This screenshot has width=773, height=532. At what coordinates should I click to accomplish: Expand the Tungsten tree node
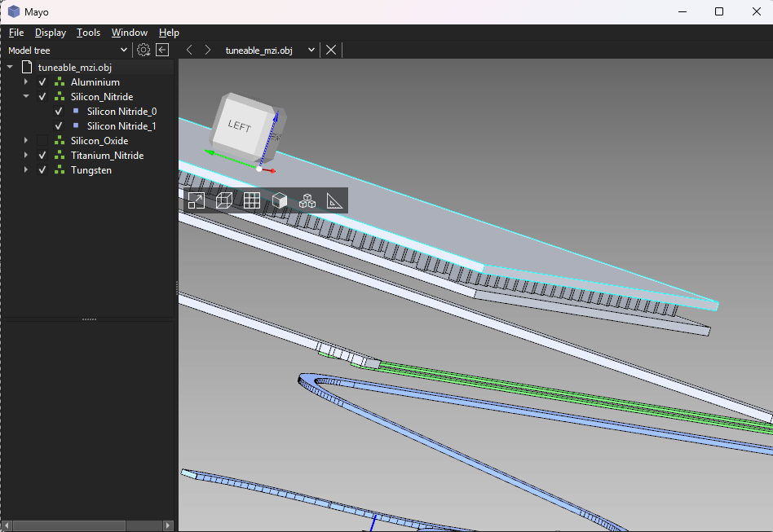click(x=26, y=170)
